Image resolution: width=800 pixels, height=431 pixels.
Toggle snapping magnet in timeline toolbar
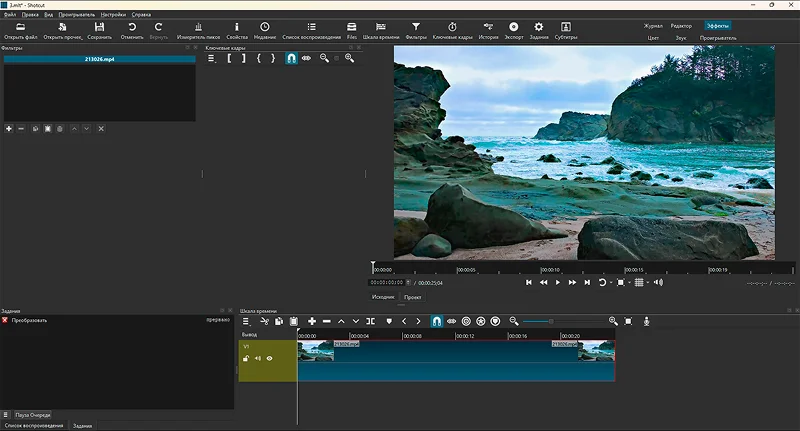(437, 321)
